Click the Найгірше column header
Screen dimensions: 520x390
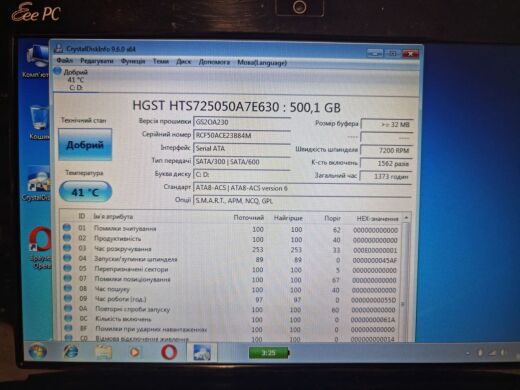tap(288, 218)
